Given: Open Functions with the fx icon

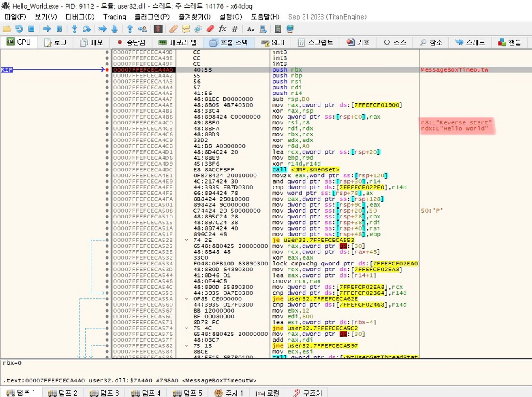Looking at the screenshot, I should pos(222,29).
